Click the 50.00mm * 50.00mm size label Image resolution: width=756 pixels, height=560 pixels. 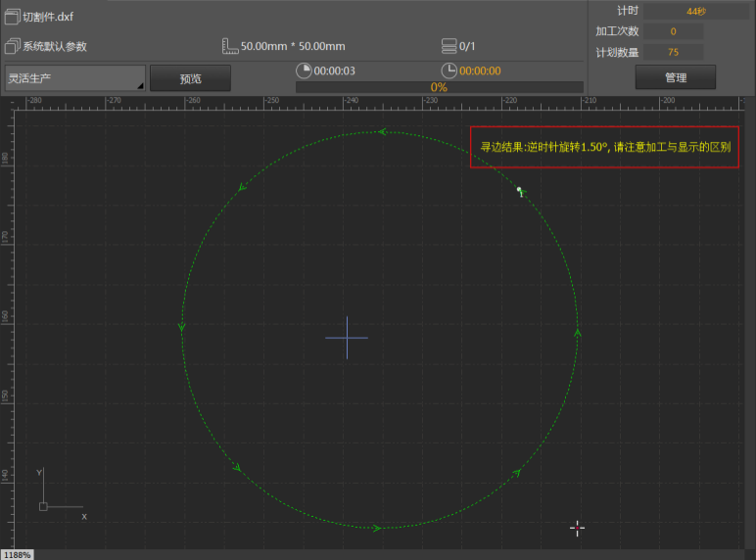(293, 46)
